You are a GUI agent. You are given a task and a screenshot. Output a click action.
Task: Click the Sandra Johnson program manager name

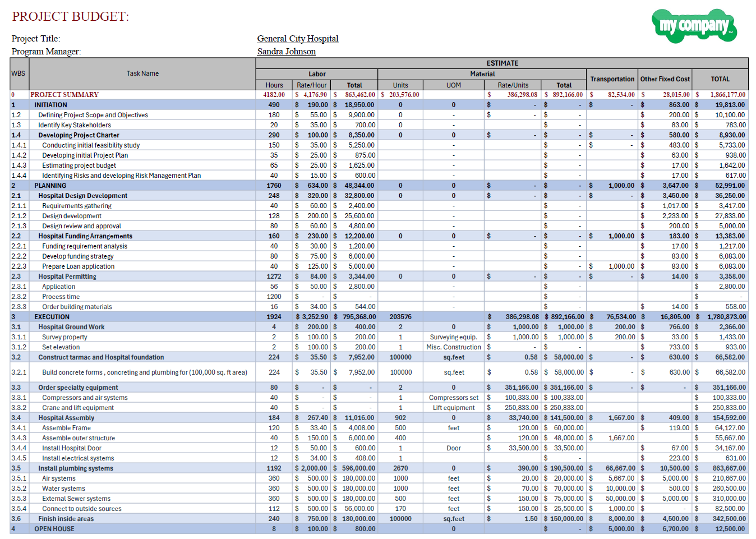tap(287, 52)
